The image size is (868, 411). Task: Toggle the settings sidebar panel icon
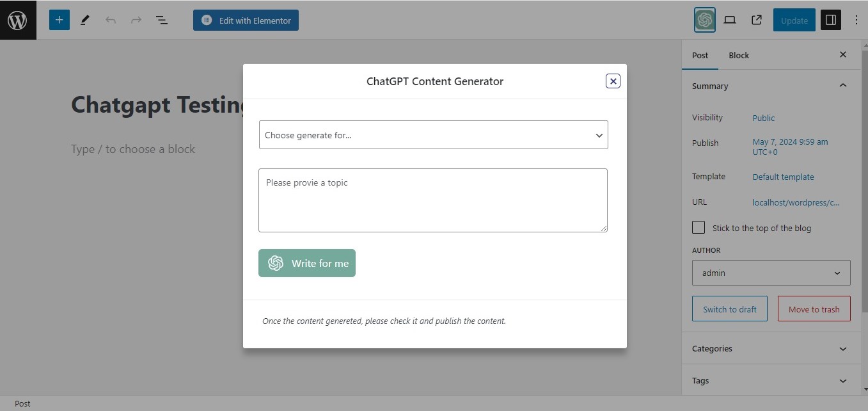tap(831, 20)
